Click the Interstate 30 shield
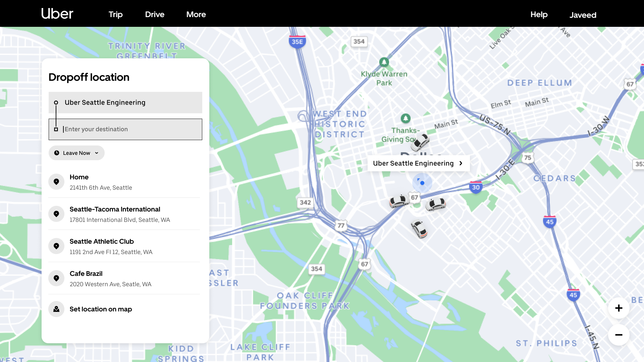Image resolution: width=644 pixels, height=362 pixels. [476, 187]
